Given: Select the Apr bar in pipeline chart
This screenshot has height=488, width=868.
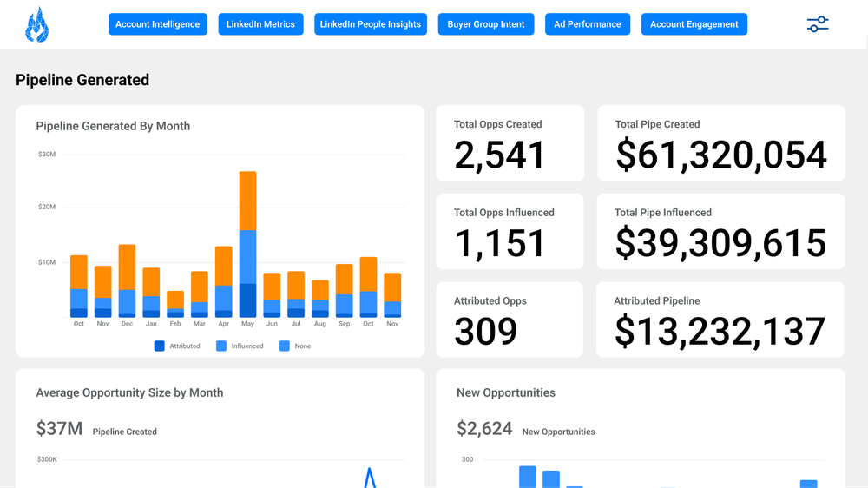Looking at the screenshot, I should 224,282.
